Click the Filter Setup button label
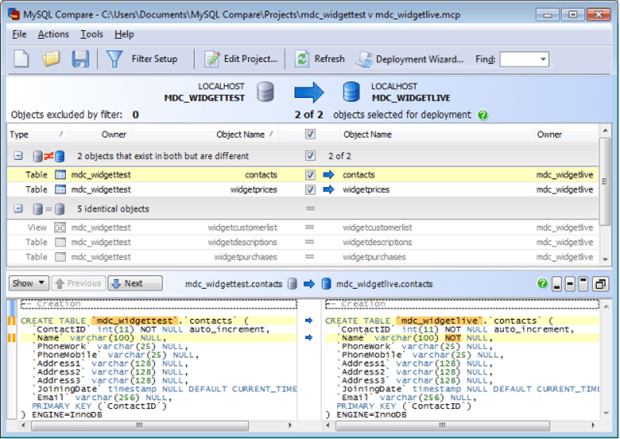This screenshot has height=439, width=620. click(x=155, y=59)
